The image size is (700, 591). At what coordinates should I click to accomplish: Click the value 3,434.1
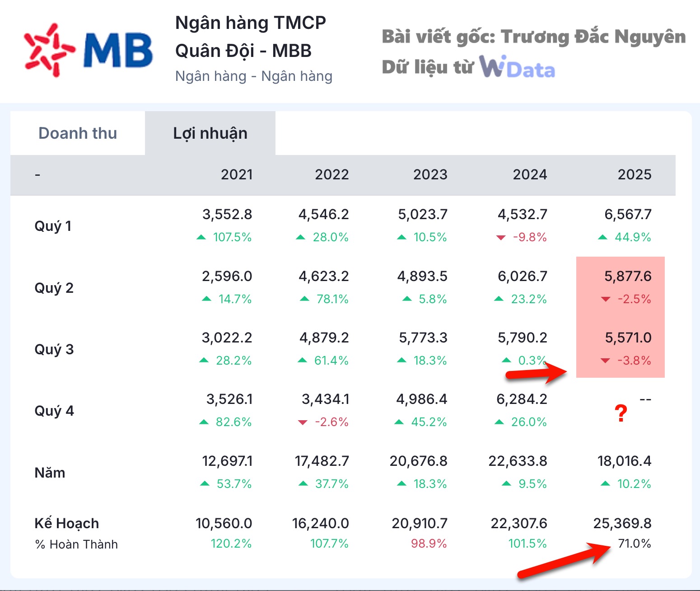pyautogui.click(x=325, y=399)
